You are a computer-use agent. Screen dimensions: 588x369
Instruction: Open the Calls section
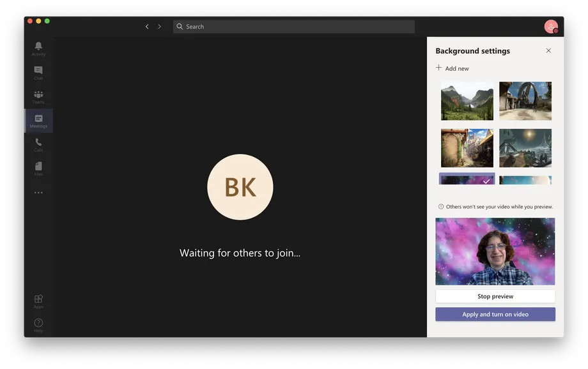tap(38, 144)
